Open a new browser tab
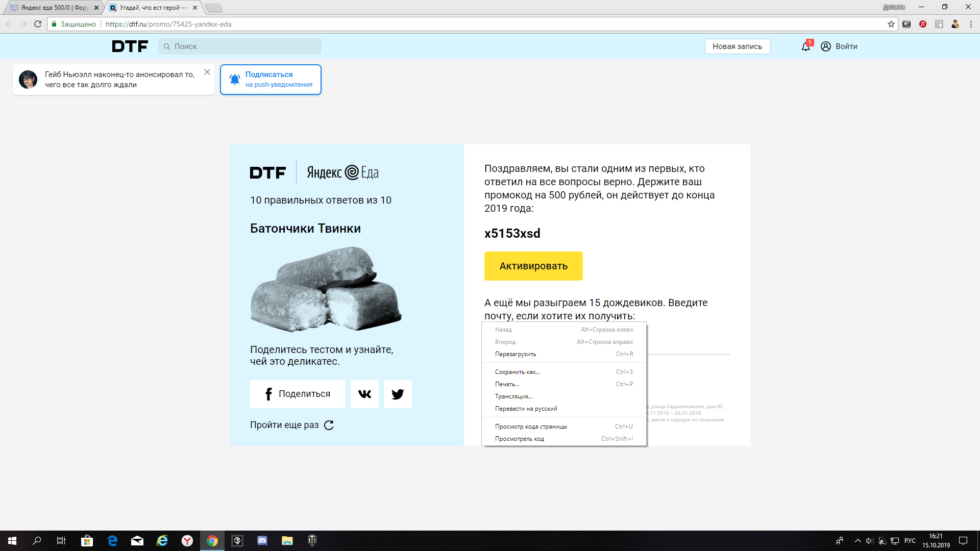 (x=214, y=8)
